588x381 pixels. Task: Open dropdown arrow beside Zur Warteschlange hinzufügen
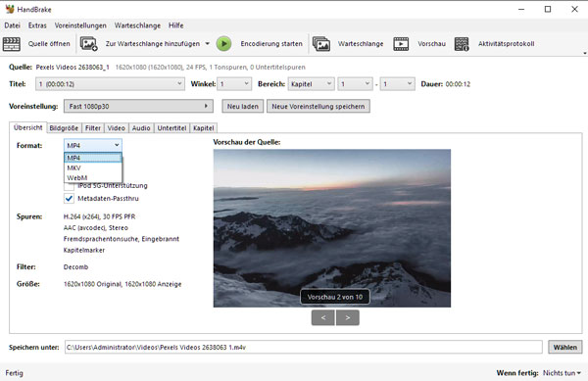(x=207, y=44)
